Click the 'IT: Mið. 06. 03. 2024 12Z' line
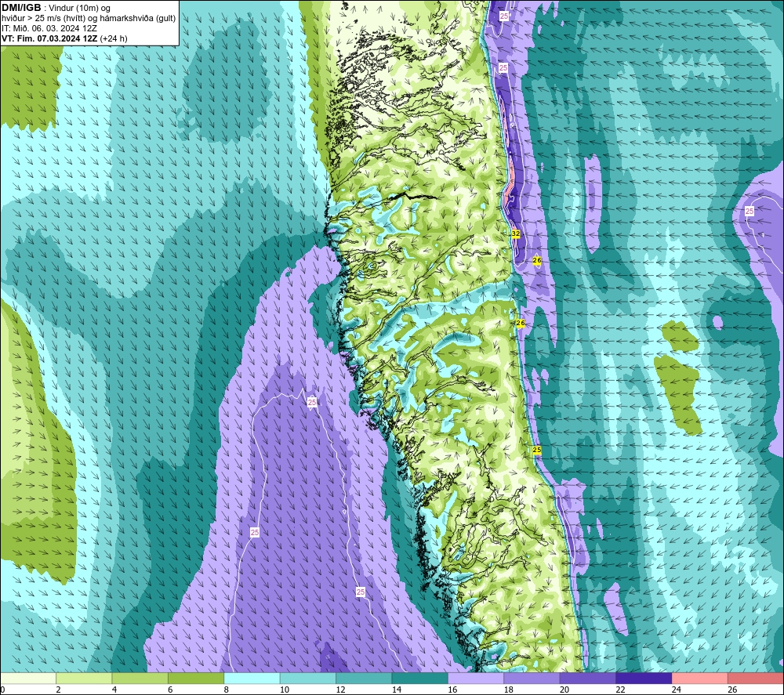 [x=49, y=28]
